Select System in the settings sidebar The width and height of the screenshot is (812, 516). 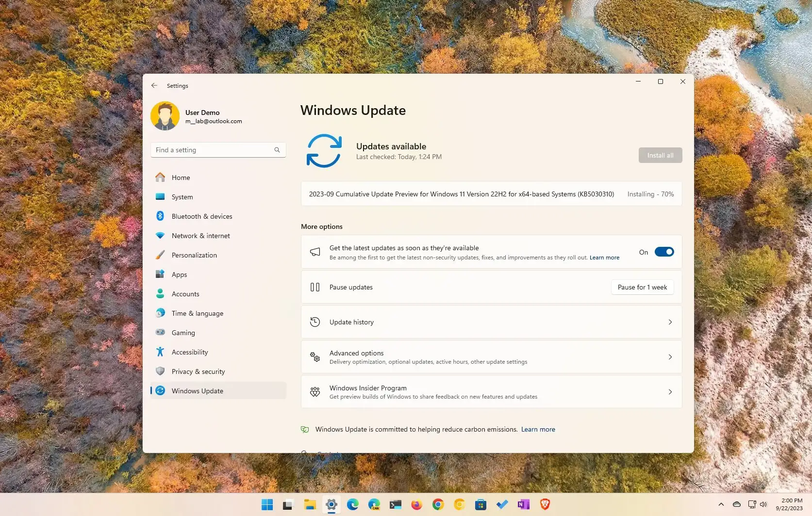click(x=182, y=197)
